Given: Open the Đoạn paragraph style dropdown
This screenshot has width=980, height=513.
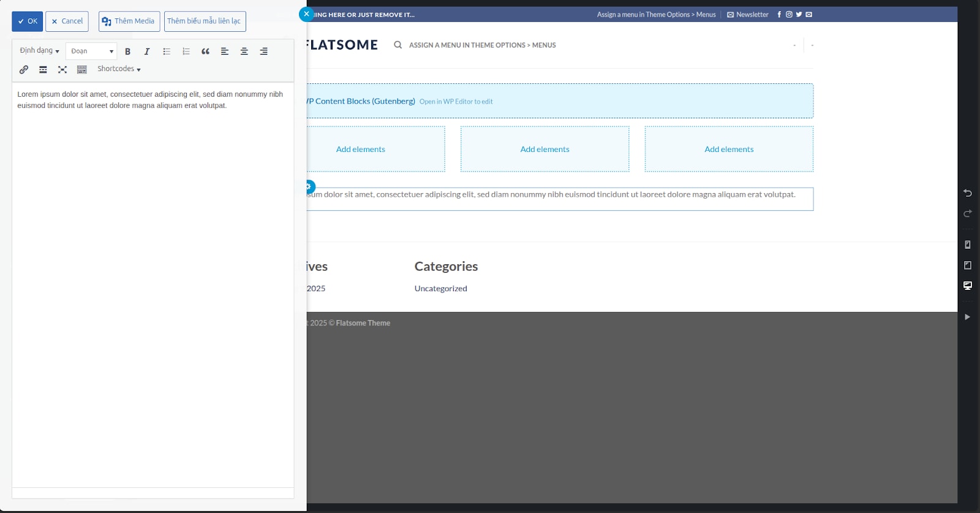Looking at the screenshot, I should click(91, 51).
